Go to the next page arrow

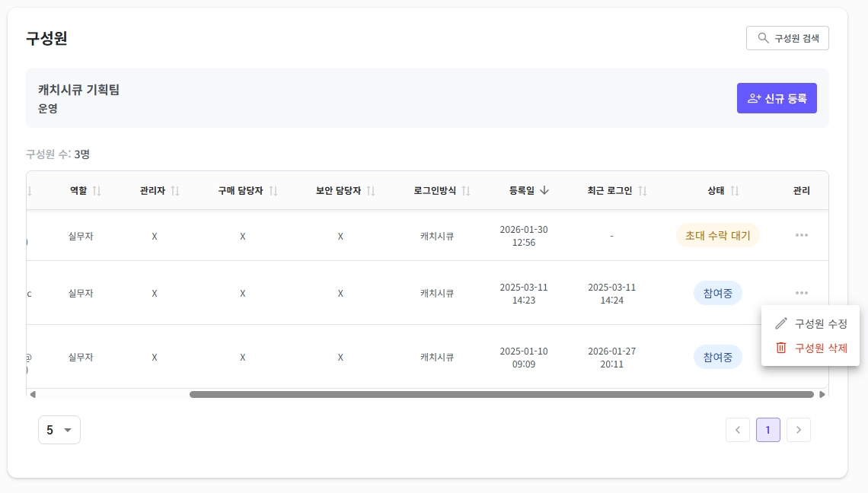click(x=799, y=430)
